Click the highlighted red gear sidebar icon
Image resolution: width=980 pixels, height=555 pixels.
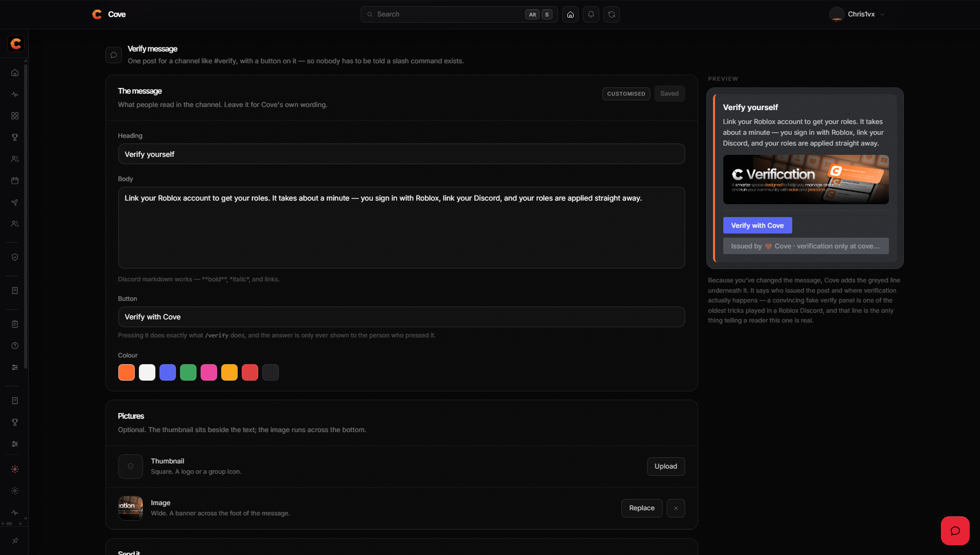[15, 469]
